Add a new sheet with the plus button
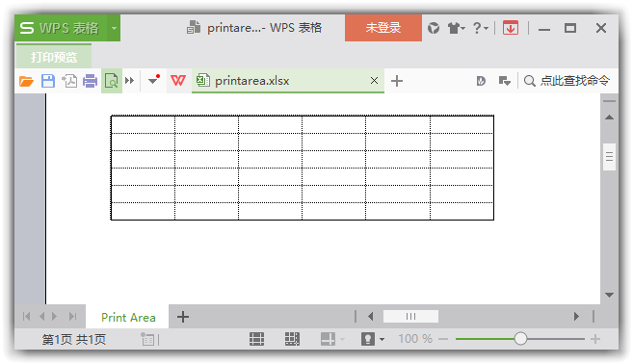 point(183,317)
